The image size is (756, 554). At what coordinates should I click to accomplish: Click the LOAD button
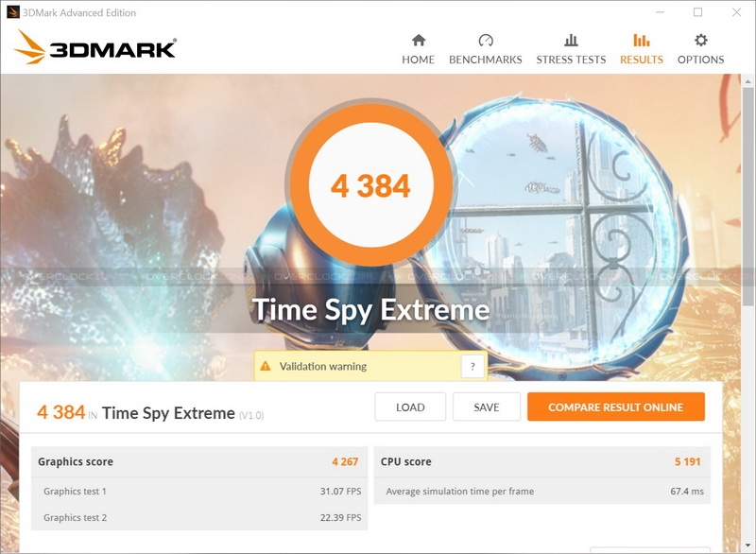tap(410, 407)
